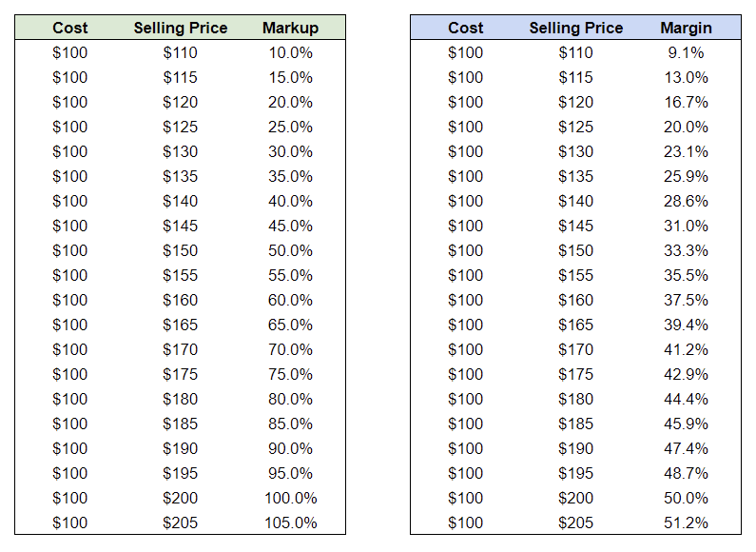Click the 20.0% margin cell
Image resolution: width=756 pixels, height=552 pixels.
coord(686,127)
